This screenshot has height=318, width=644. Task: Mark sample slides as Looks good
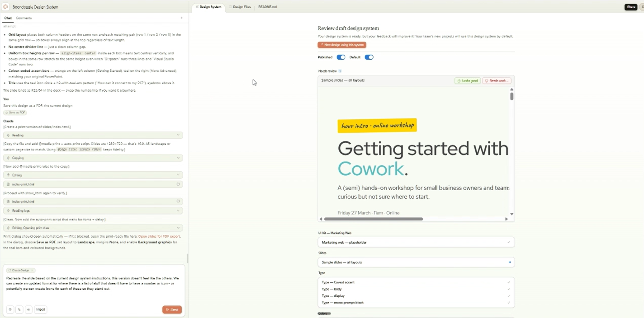click(x=468, y=80)
